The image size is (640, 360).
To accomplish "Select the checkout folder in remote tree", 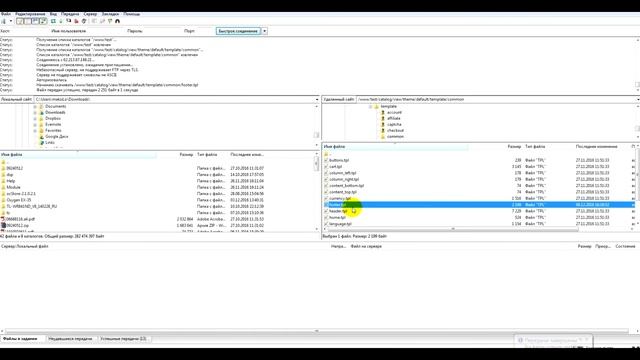I will [395, 131].
